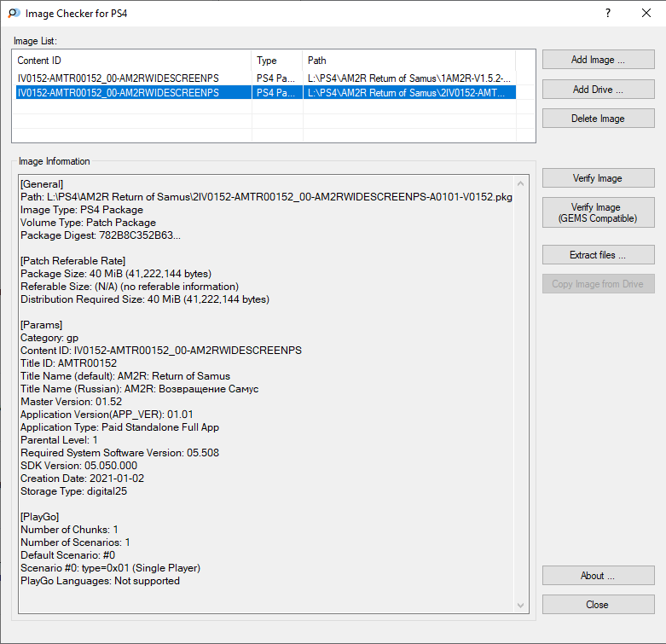Click the Scenario #0 Single Player line
This screenshot has width=666, height=644.
click(111, 568)
